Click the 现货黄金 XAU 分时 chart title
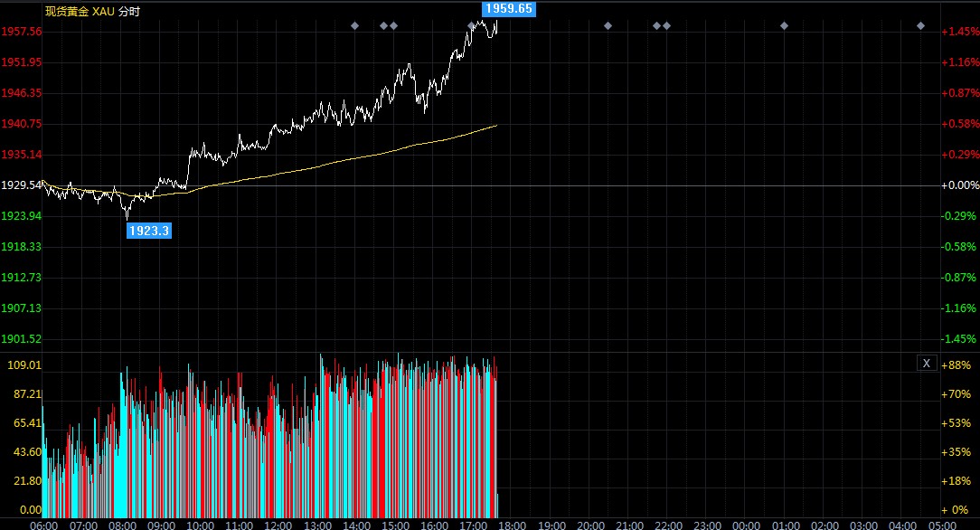 pos(92,11)
